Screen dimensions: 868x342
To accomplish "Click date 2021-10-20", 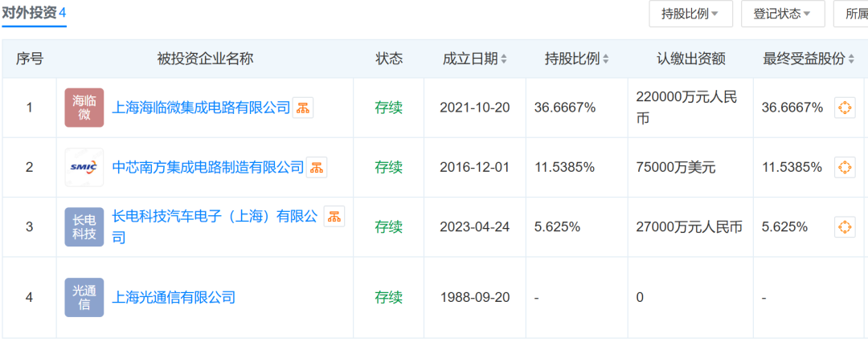I will [474, 108].
